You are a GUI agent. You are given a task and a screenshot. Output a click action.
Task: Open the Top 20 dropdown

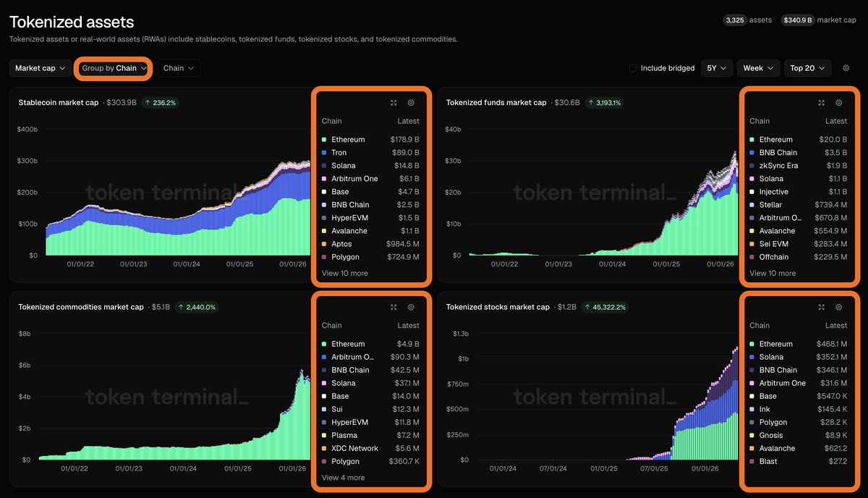[807, 68]
